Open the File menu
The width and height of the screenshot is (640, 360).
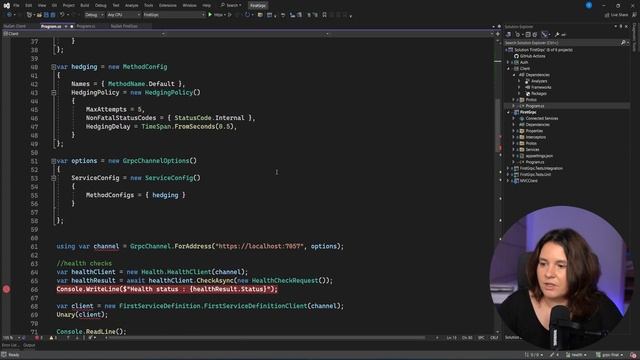(x=16, y=5)
